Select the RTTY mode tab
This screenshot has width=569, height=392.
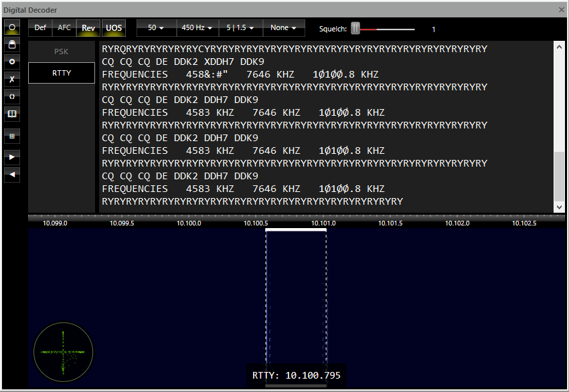click(62, 74)
